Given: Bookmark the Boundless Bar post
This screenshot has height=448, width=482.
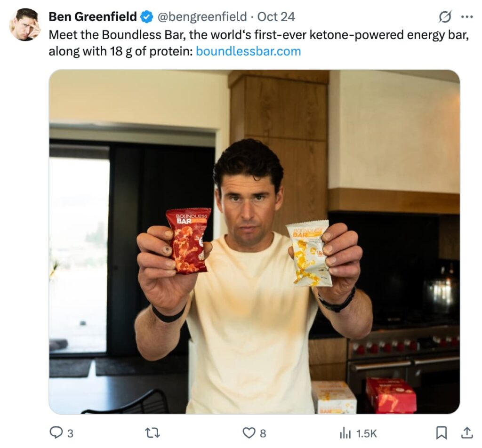Looking at the screenshot, I should coord(443,433).
